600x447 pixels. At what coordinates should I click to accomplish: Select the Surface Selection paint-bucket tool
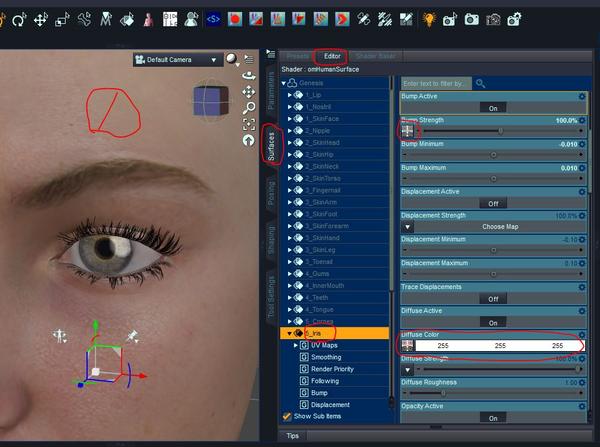(127, 20)
